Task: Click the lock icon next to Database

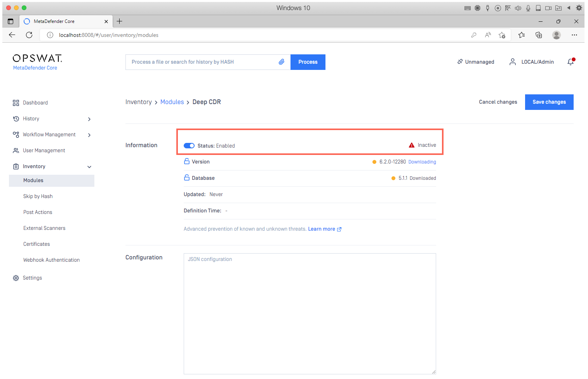Action: 187,177
